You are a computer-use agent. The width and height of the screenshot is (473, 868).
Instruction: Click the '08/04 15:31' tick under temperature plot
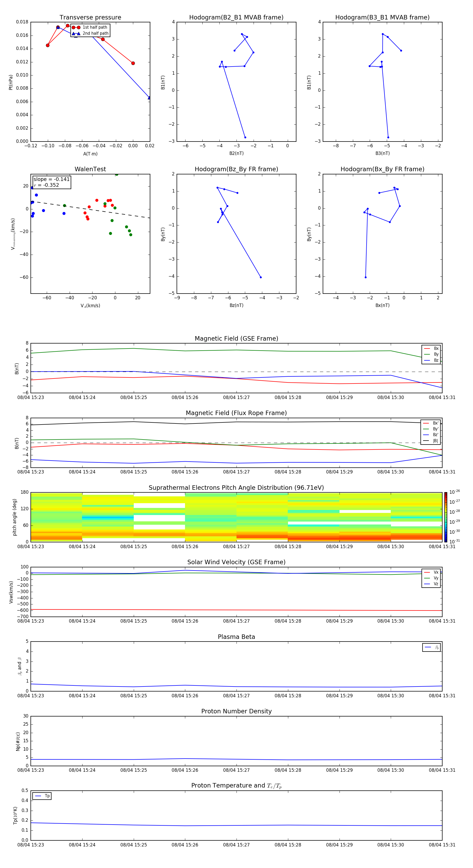click(442, 845)
